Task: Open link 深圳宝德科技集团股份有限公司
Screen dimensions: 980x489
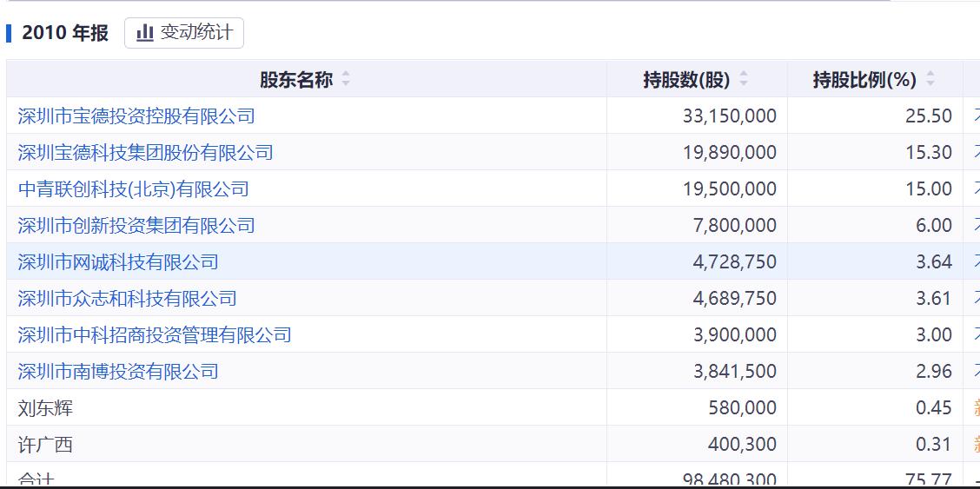Action: click(x=146, y=152)
